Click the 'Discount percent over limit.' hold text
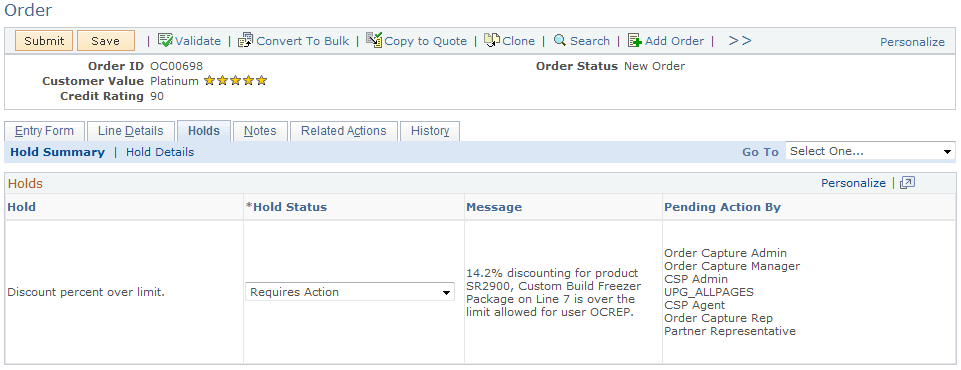The image size is (961, 370). (86, 292)
